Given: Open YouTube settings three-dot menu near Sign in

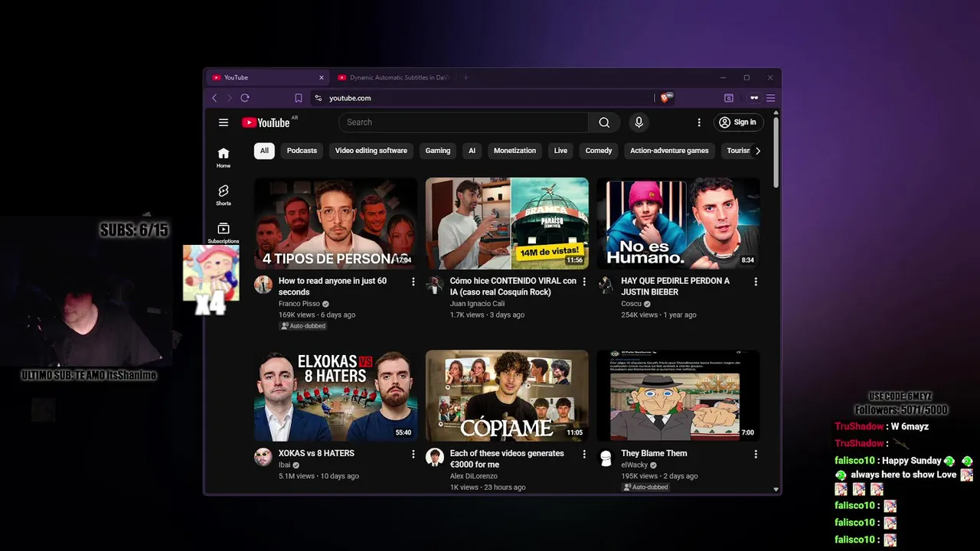Looking at the screenshot, I should pyautogui.click(x=698, y=122).
